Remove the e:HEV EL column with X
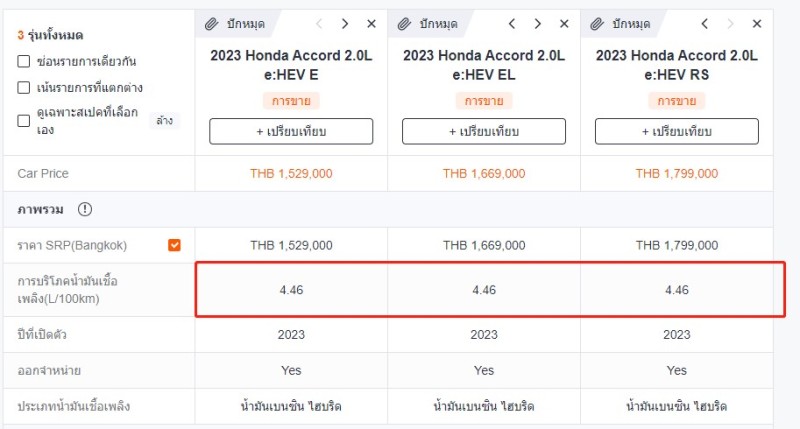This screenshot has width=800, height=429. coord(564,24)
